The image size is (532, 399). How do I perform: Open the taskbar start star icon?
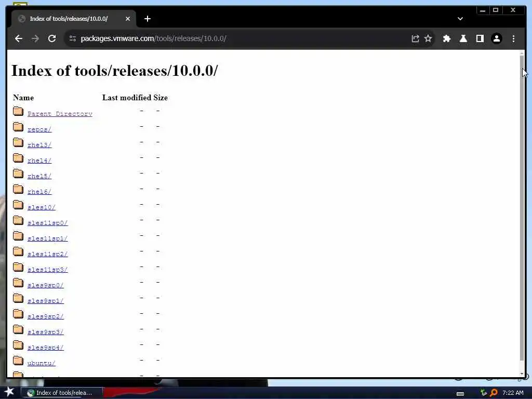[x=9, y=392]
